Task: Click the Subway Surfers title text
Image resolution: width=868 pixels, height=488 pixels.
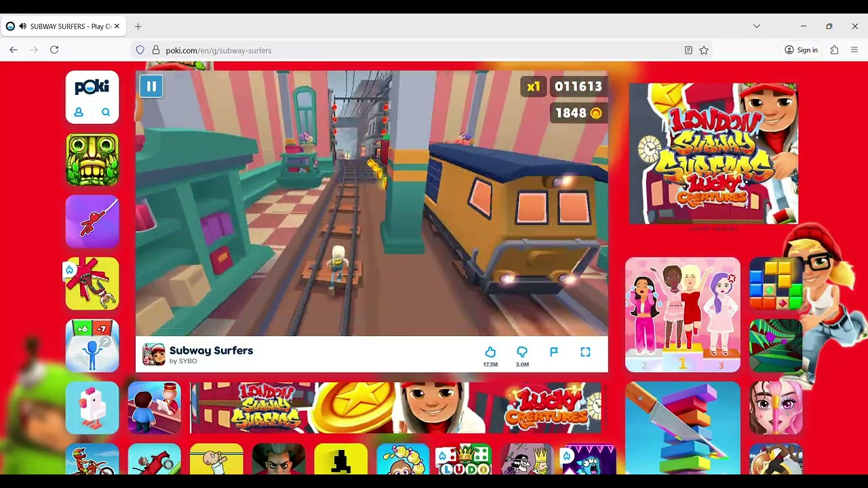Action: point(211,350)
